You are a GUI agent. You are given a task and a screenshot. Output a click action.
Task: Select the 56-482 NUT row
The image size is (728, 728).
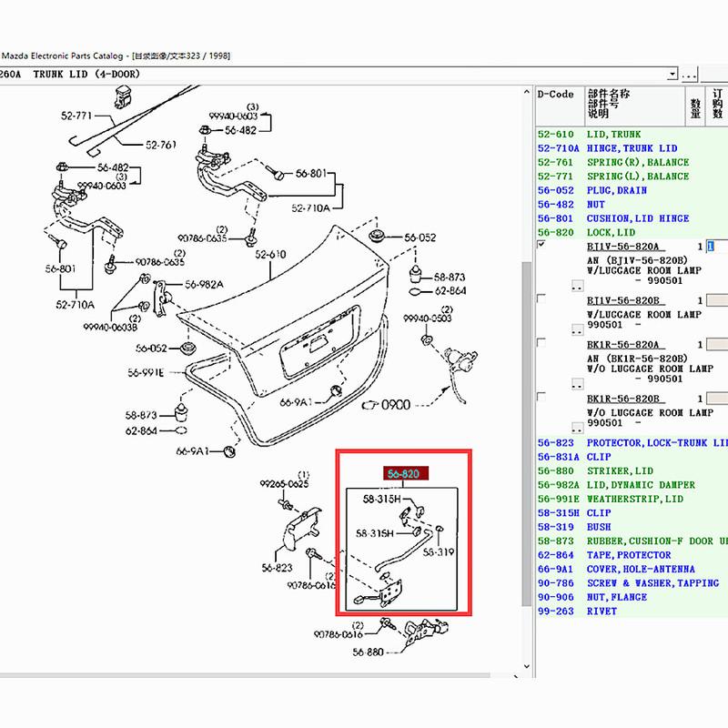pyautogui.click(x=632, y=204)
